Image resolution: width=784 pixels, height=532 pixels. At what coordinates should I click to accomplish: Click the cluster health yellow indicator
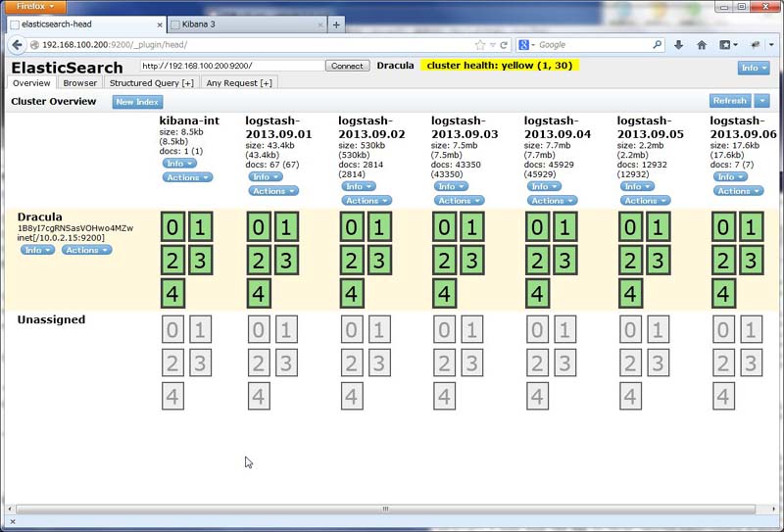[x=500, y=66]
